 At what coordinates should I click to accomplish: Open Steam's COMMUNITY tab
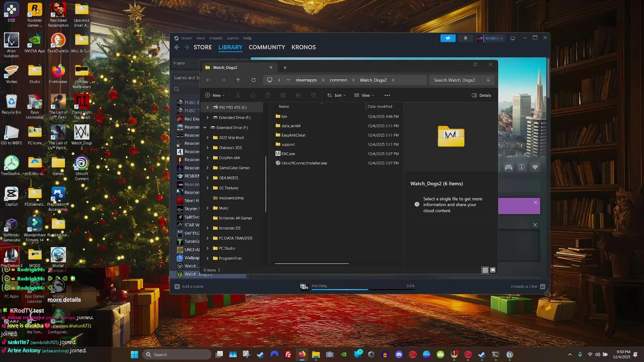point(267,47)
